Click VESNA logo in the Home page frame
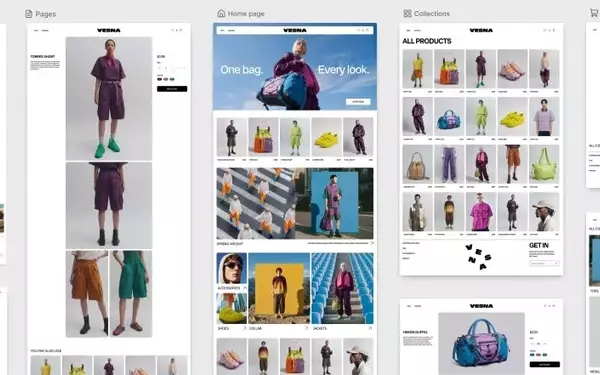The width and height of the screenshot is (600, 375). coord(295,30)
